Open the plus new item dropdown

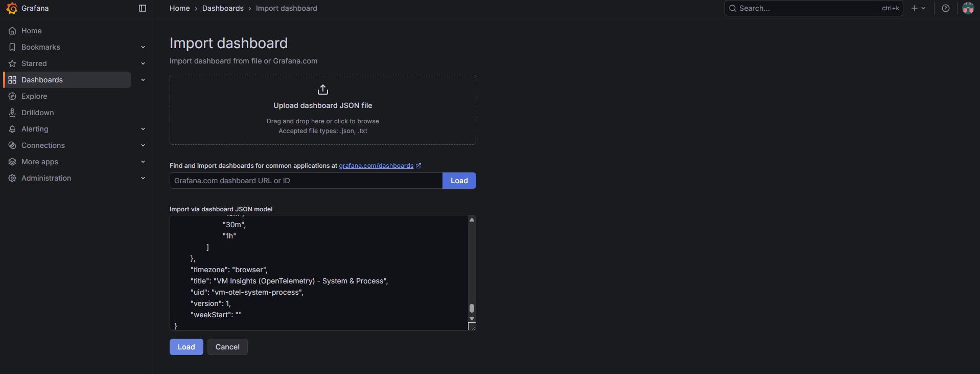(x=918, y=8)
